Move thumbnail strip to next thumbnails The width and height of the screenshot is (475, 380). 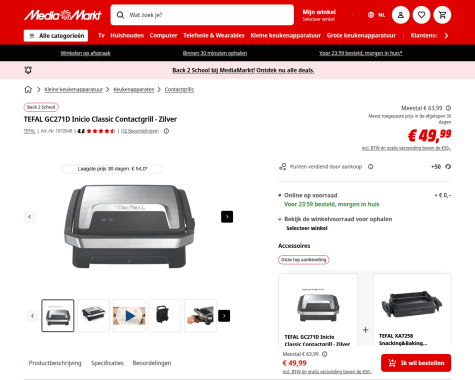tap(224, 316)
